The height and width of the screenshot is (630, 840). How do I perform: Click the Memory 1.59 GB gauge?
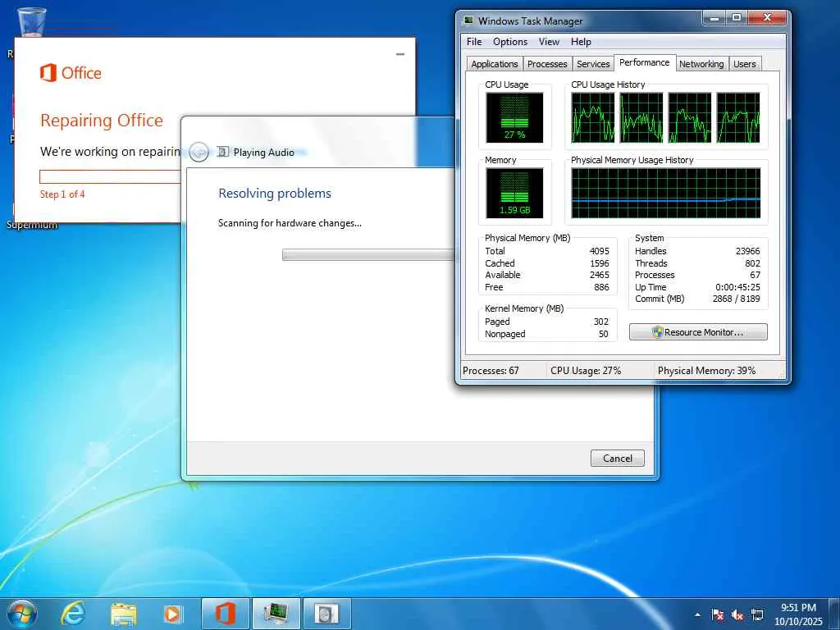tap(514, 194)
